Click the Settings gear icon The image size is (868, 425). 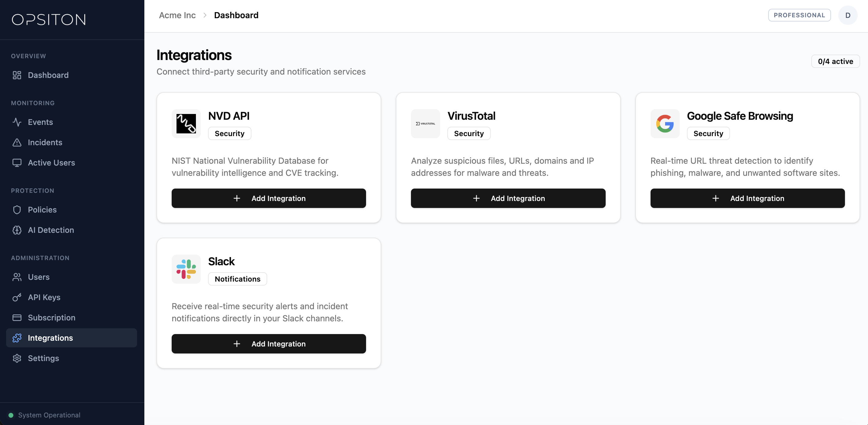17,358
